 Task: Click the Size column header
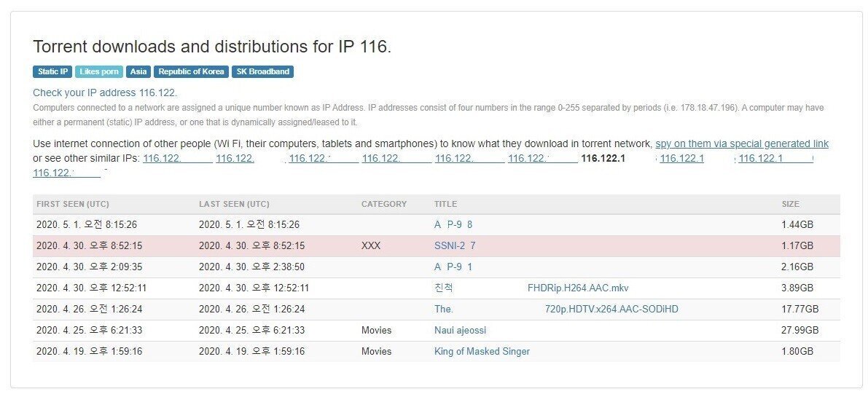(790, 204)
